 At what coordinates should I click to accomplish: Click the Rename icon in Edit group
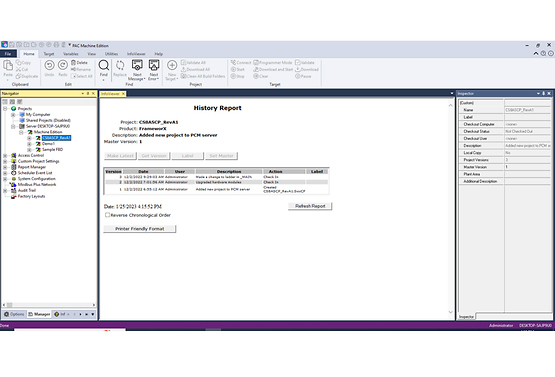(73, 69)
